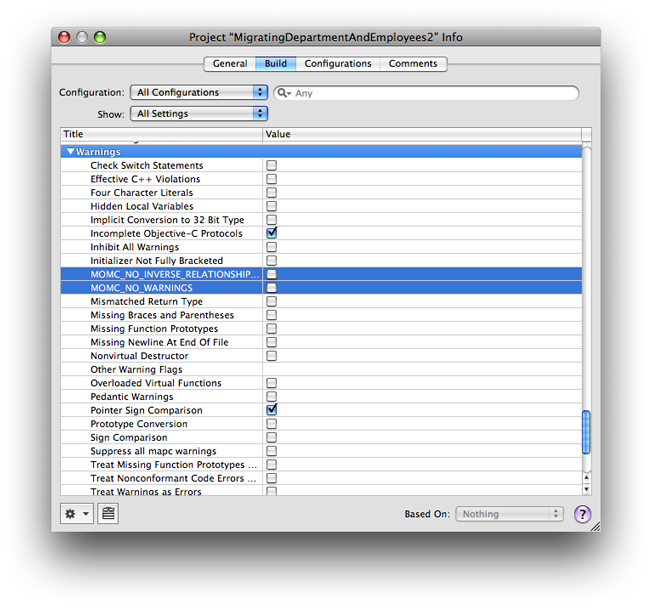Uncheck Pointer Sign Comparison checkbox
Image resolution: width=652 pixels, height=607 pixels.
click(271, 410)
